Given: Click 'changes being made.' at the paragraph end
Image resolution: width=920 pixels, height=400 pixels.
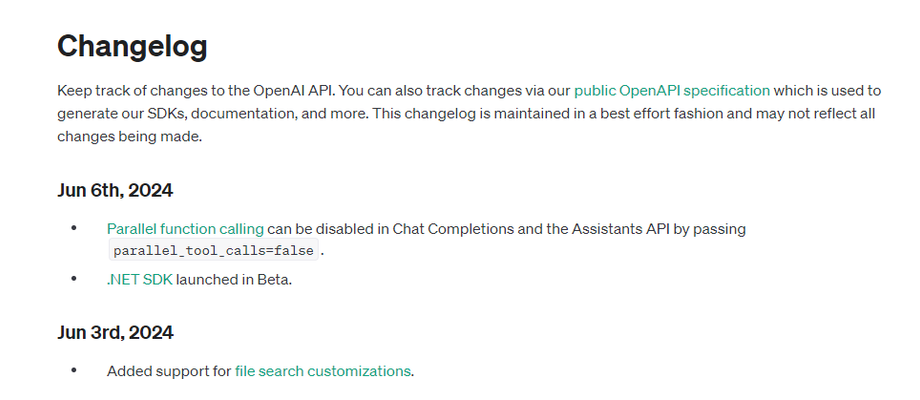Looking at the screenshot, I should [129, 137].
